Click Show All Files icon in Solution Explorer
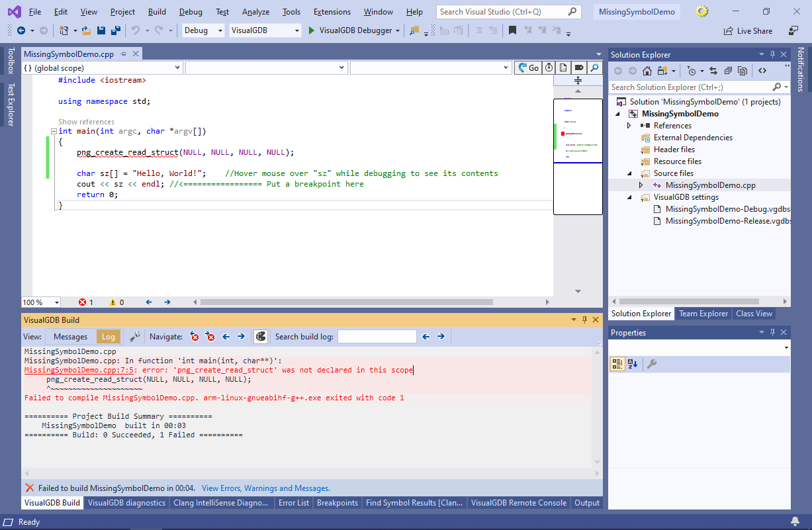812x530 pixels. pyautogui.click(x=743, y=71)
